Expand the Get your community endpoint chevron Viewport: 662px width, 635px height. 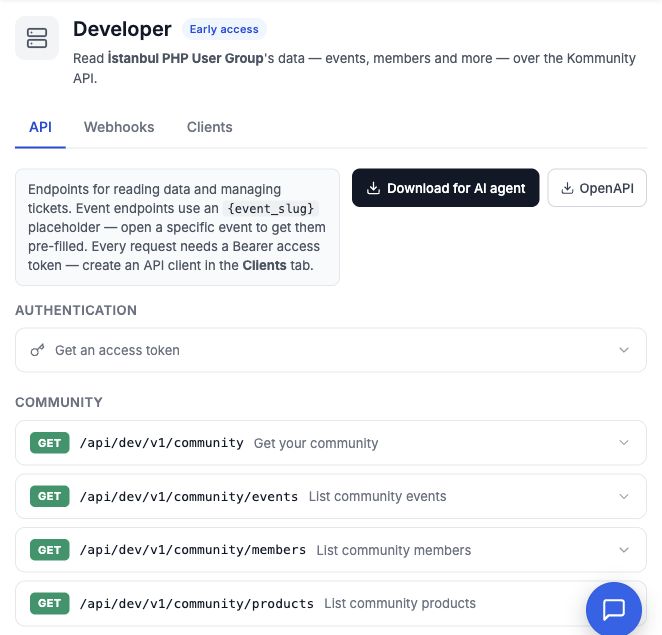pyautogui.click(x=624, y=442)
